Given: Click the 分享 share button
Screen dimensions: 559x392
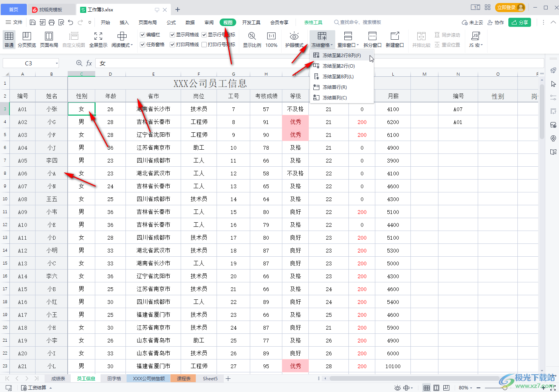Looking at the screenshot, I should 520,22.
